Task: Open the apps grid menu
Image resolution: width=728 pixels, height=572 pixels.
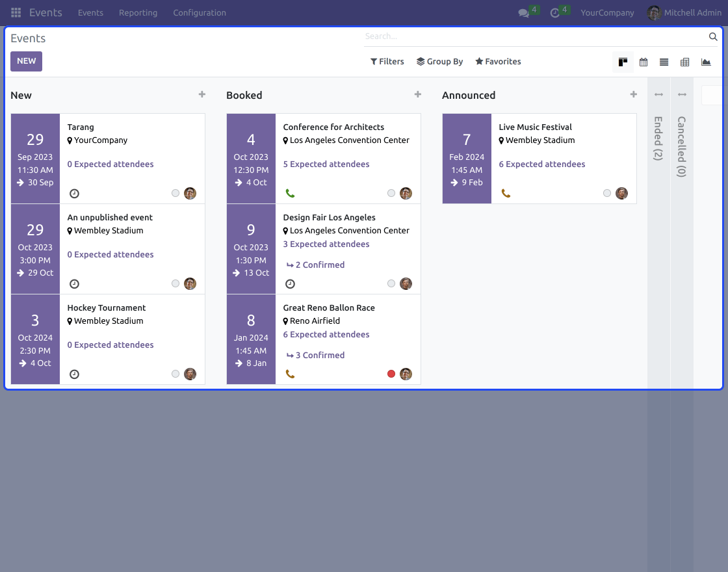Action: tap(16, 12)
